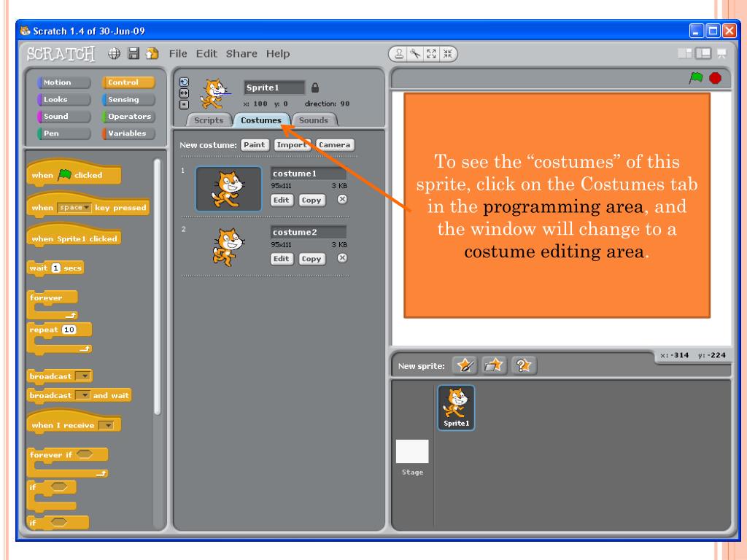Show the Operators blocks category

tap(128, 116)
